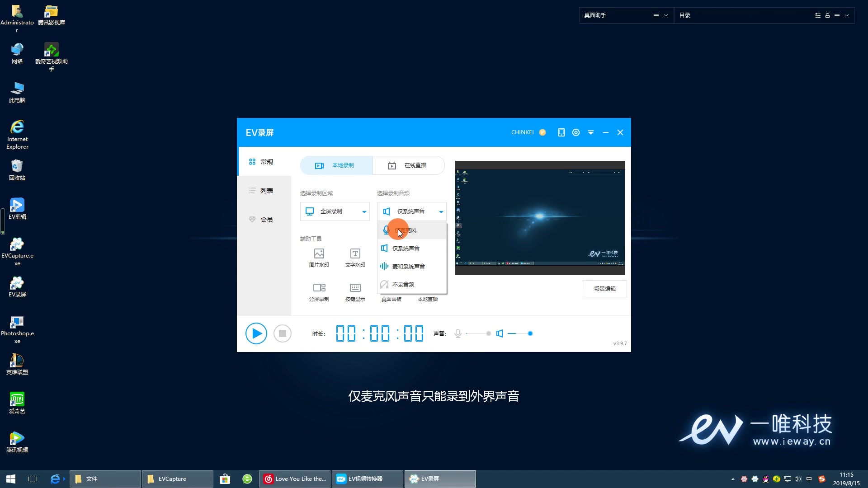Open the text watermark tool

[355, 258]
